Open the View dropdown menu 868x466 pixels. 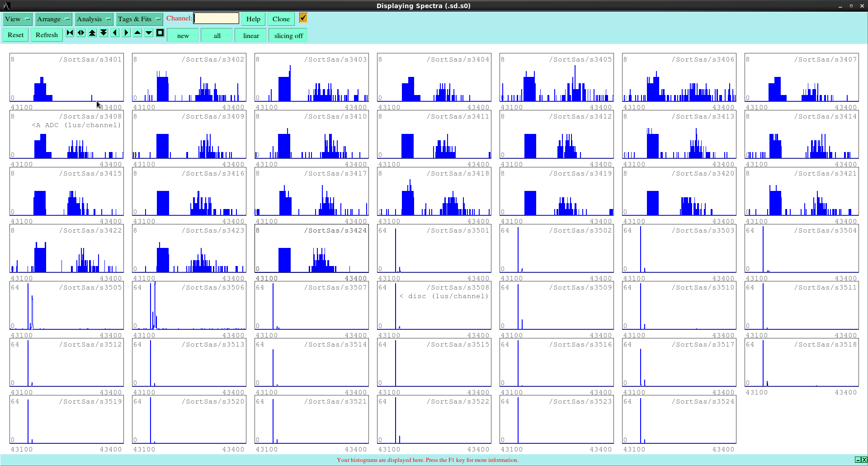pyautogui.click(x=18, y=19)
